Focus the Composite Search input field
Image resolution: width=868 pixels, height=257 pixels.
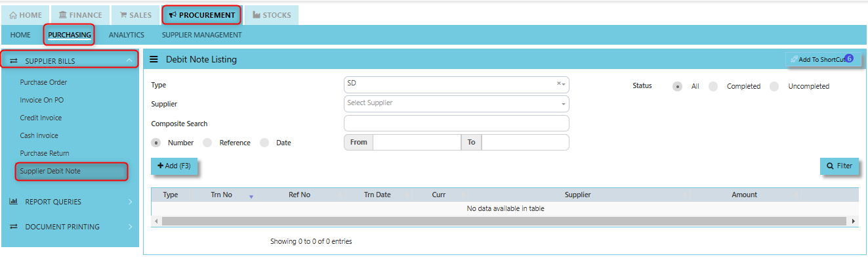456,123
